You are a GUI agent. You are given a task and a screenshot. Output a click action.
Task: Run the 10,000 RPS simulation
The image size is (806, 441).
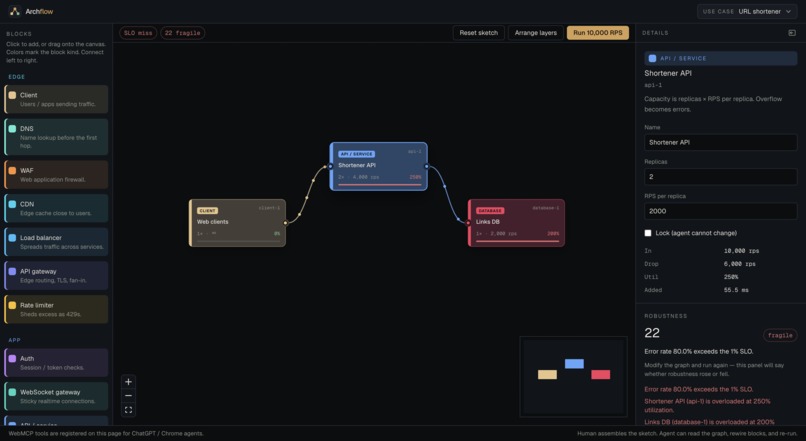pos(597,33)
